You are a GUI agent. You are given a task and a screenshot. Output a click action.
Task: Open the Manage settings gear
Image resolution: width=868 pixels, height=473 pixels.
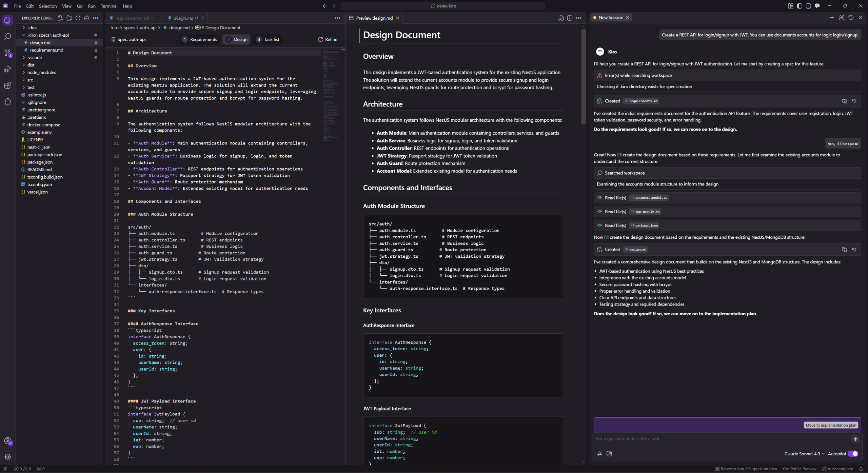pyautogui.click(x=7, y=457)
